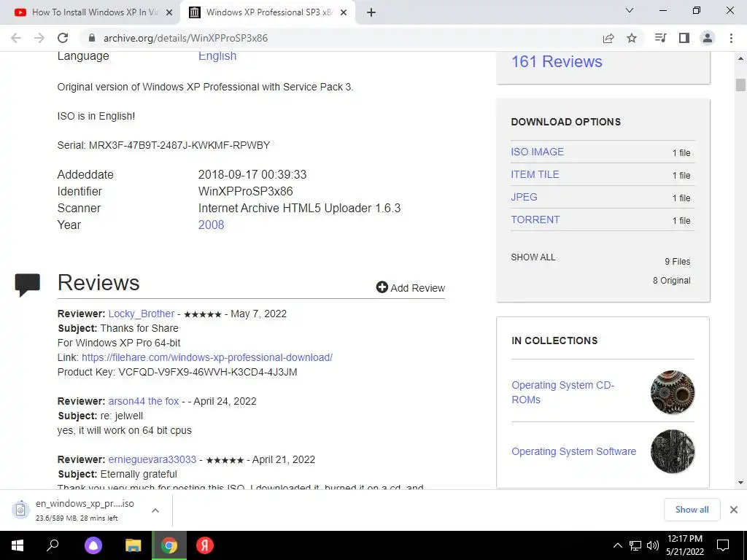Open Yandex browser taskbar icon
The width and height of the screenshot is (747, 560).
(x=205, y=545)
